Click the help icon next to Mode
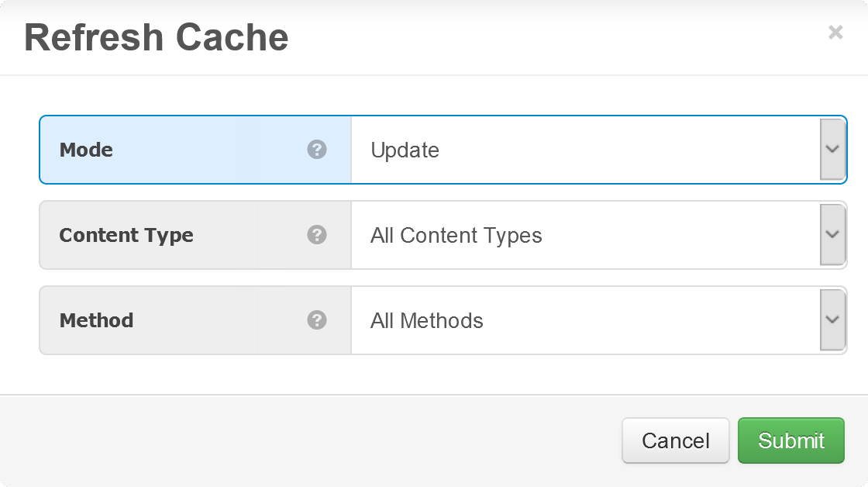This screenshot has width=868, height=487. 316,150
